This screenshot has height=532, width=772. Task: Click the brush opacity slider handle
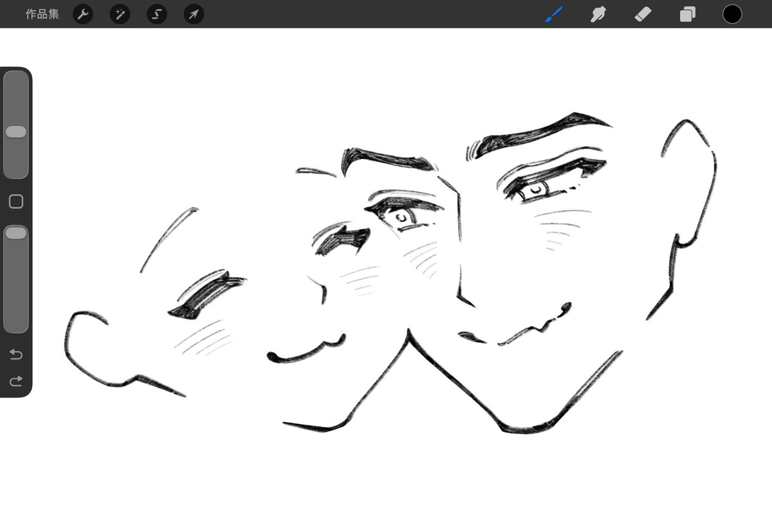[x=16, y=233]
